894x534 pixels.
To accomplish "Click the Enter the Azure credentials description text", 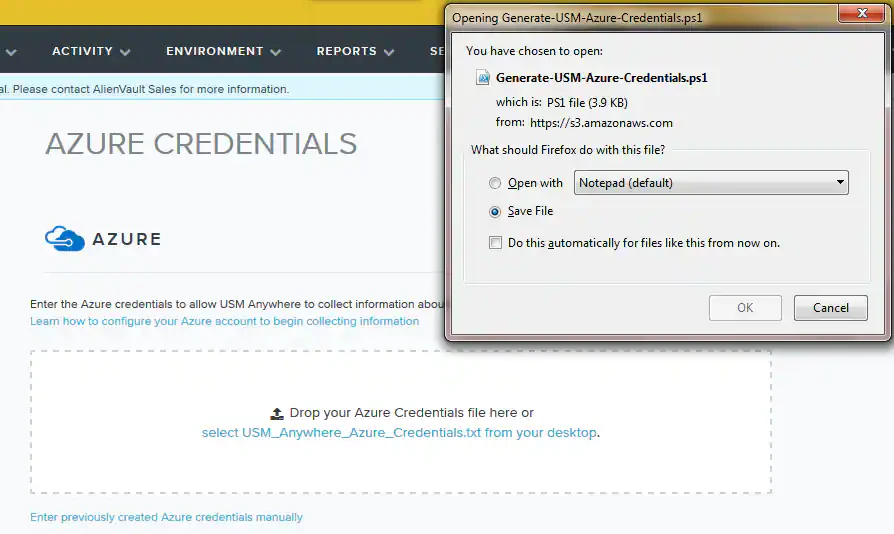I will point(237,304).
